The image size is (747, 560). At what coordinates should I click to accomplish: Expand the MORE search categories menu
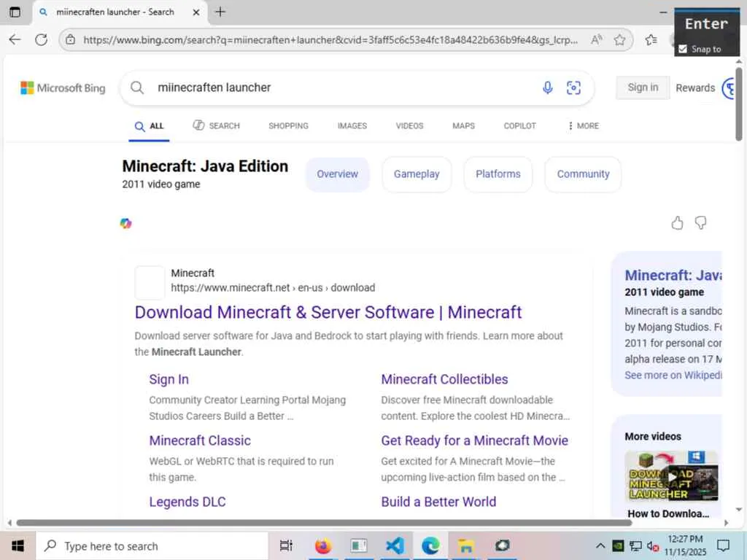pyautogui.click(x=584, y=125)
